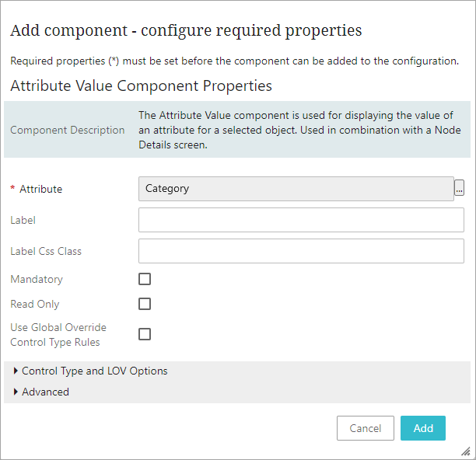Enable the Mandatory checkbox
Image resolution: width=476 pixels, height=460 pixels.
tap(145, 279)
